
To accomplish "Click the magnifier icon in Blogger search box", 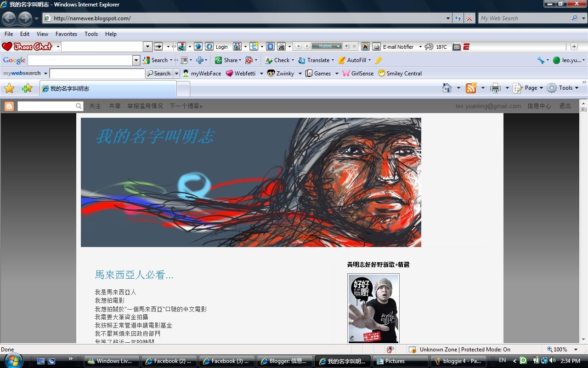I will coord(79,106).
